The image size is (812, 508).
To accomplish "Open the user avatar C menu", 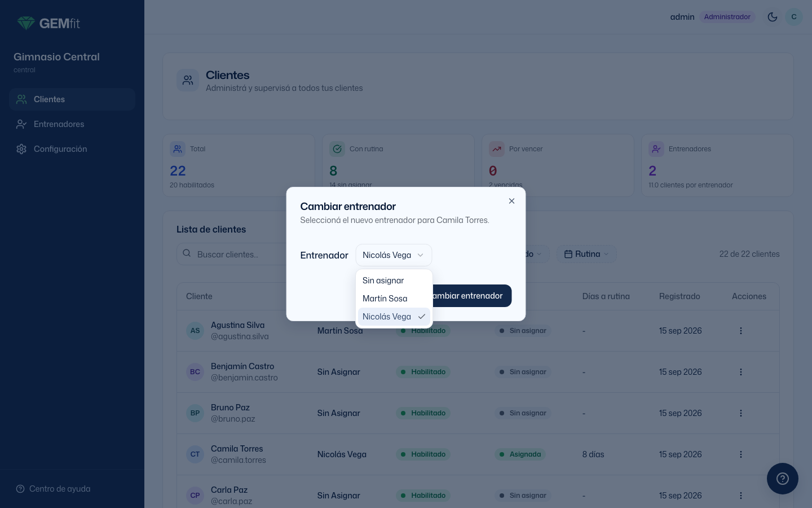I will pos(794,17).
